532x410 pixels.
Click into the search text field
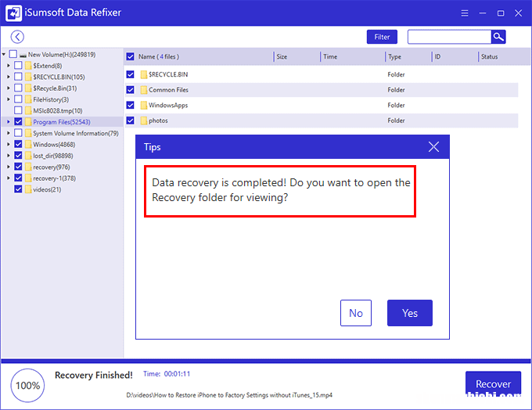[449, 37]
